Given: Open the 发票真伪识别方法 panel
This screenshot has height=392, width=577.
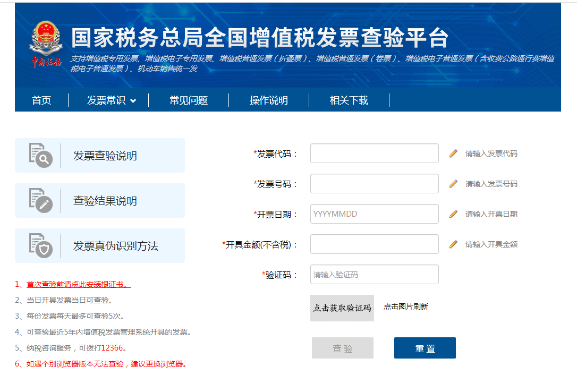Looking at the screenshot, I should 100,245.
